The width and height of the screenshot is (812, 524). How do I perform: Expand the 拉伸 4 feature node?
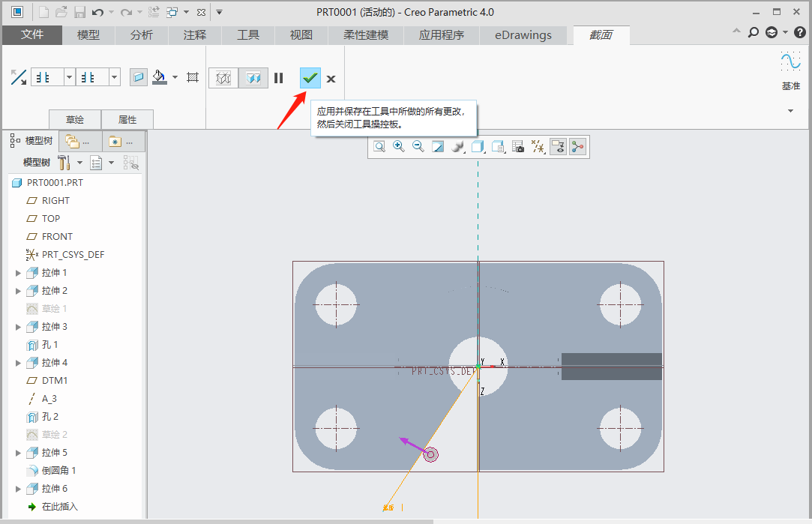tap(18, 363)
